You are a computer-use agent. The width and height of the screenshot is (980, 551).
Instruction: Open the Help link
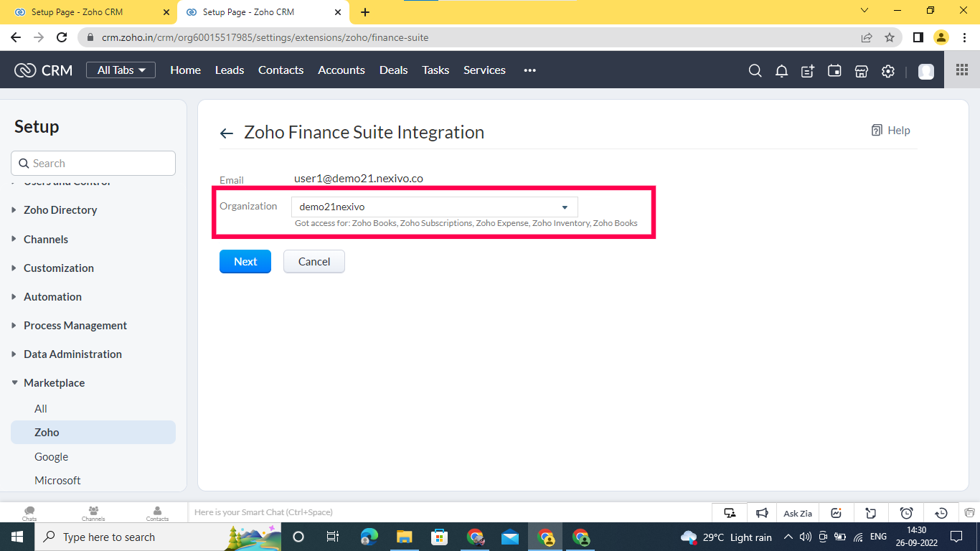(890, 130)
